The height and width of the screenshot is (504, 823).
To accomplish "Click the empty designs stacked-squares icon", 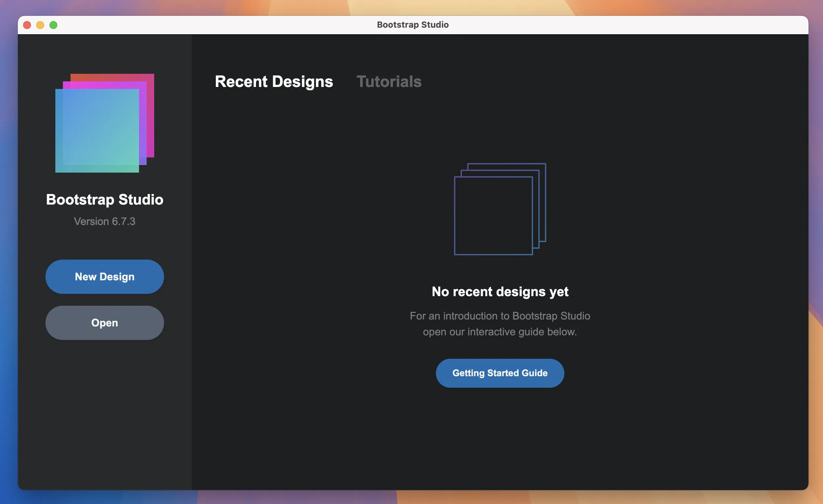I will (x=500, y=209).
